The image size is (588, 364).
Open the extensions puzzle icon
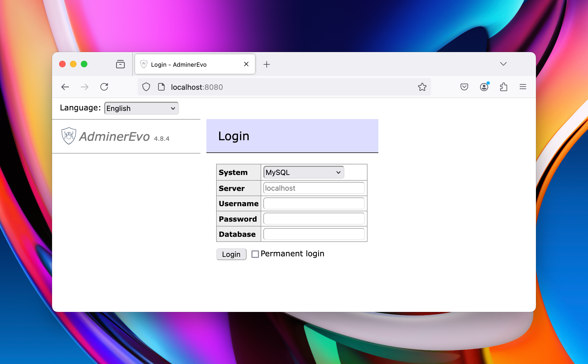[x=503, y=87]
